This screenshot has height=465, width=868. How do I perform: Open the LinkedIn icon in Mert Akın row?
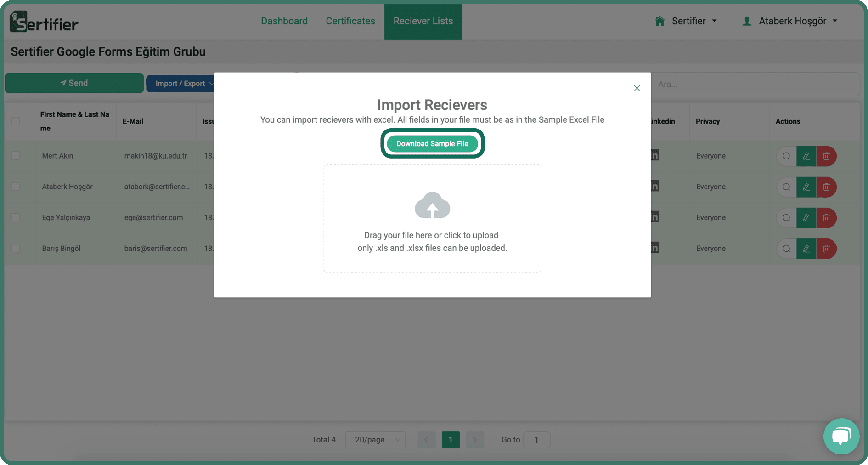click(x=655, y=155)
